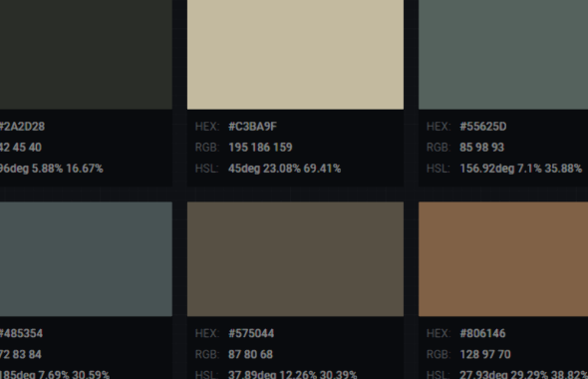Click the 185deg 7.69% 30.59% text
The image size is (588, 379).
point(55,374)
